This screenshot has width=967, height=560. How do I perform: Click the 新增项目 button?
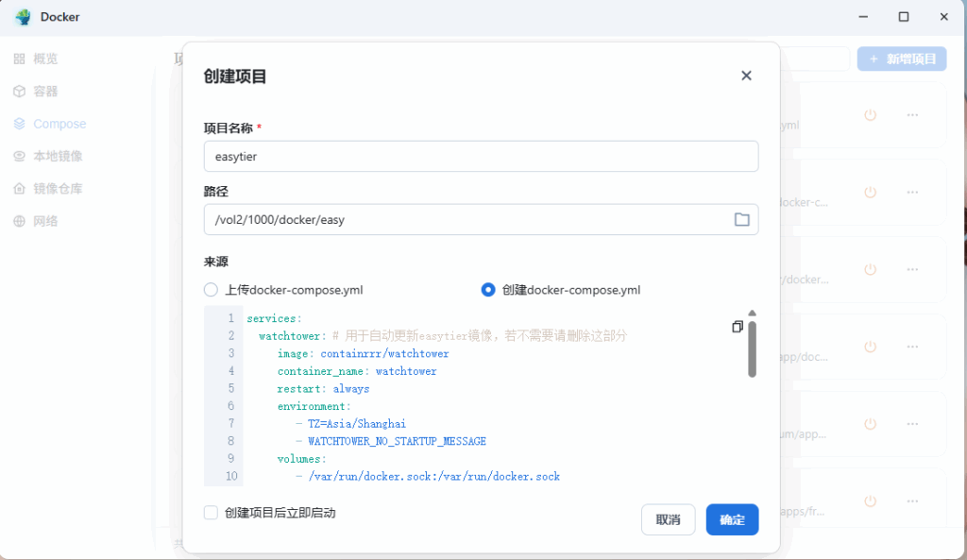(902, 59)
